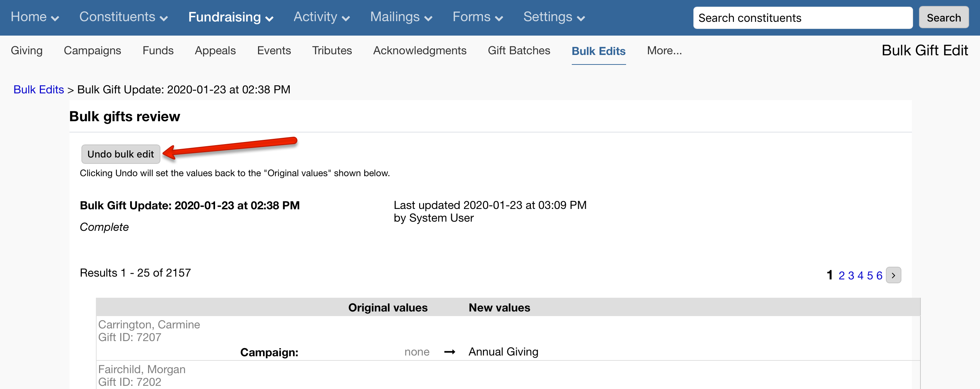Click the New values column header

(499, 307)
